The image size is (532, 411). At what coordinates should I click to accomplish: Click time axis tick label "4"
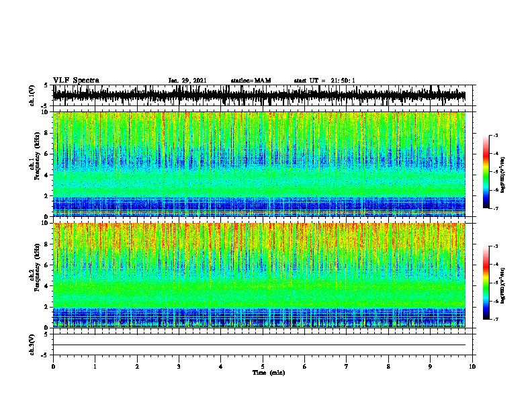tap(221, 367)
